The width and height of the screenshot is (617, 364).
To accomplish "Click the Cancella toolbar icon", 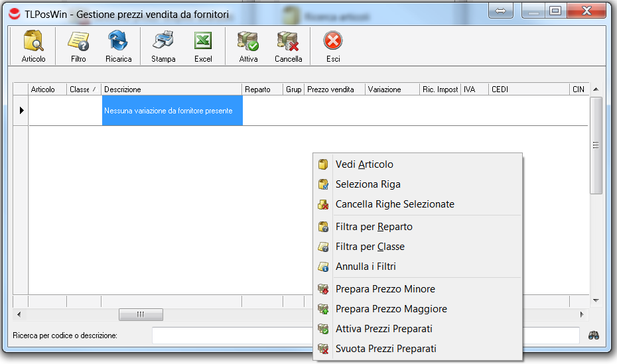I will (288, 41).
